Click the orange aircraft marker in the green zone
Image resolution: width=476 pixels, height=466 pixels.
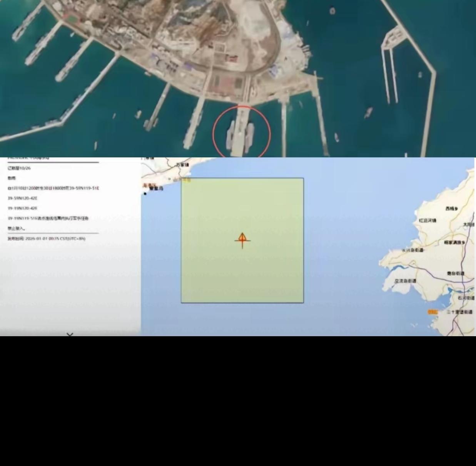(242, 241)
